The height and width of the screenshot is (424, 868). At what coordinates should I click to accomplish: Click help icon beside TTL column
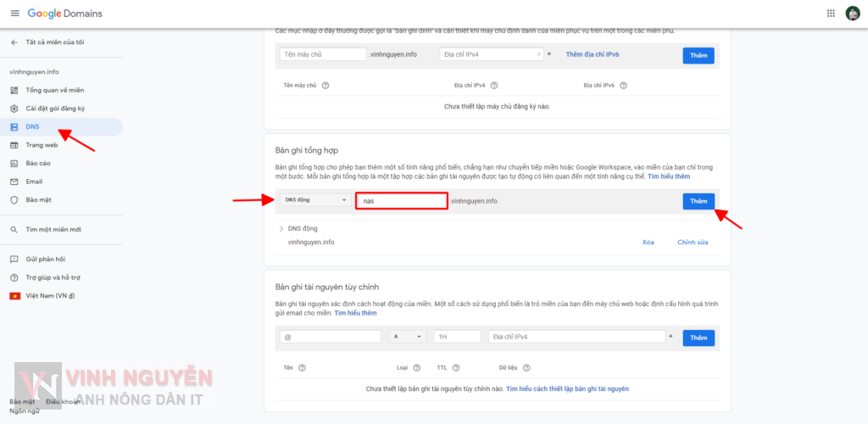[456, 367]
